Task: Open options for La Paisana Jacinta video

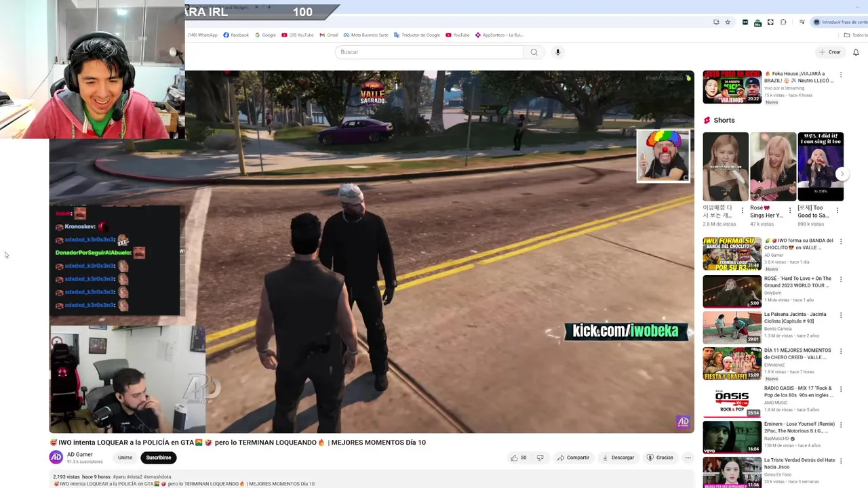Action: (x=841, y=315)
